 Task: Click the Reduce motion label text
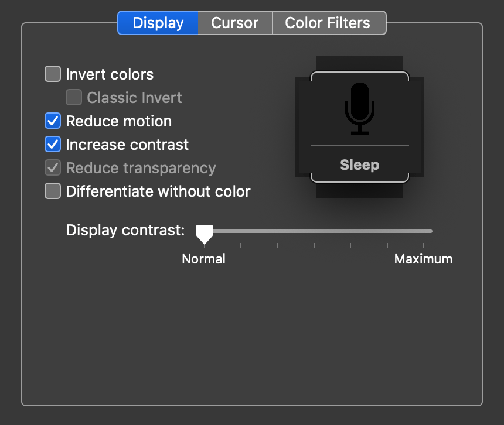(x=118, y=121)
